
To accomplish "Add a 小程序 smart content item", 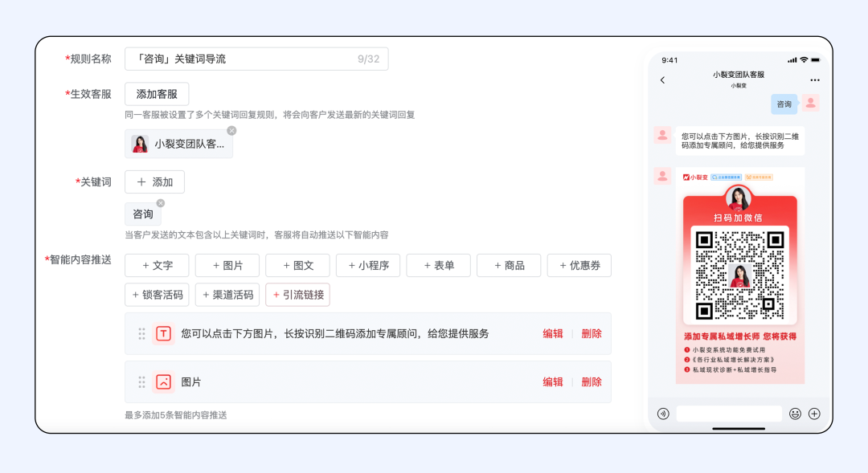I will pos(368,265).
